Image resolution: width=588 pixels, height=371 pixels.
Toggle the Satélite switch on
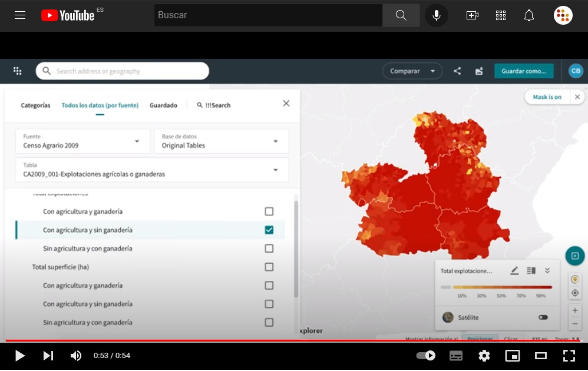tap(543, 317)
